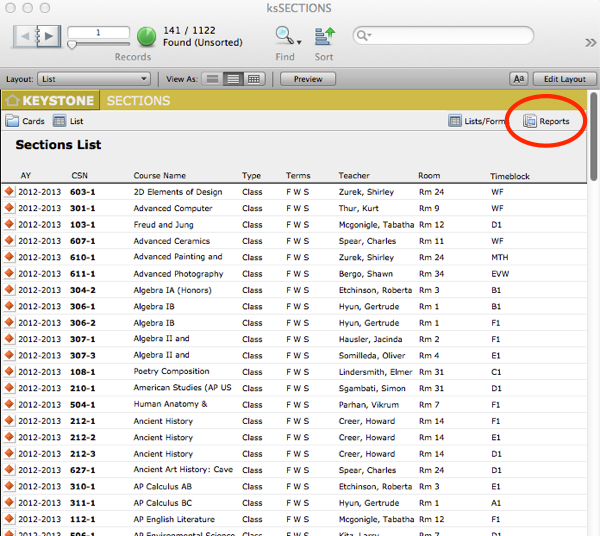Open Find mode with the magnifier icon
The height and width of the screenshot is (536, 600).
pyautogui.click(x=284, y=36)
